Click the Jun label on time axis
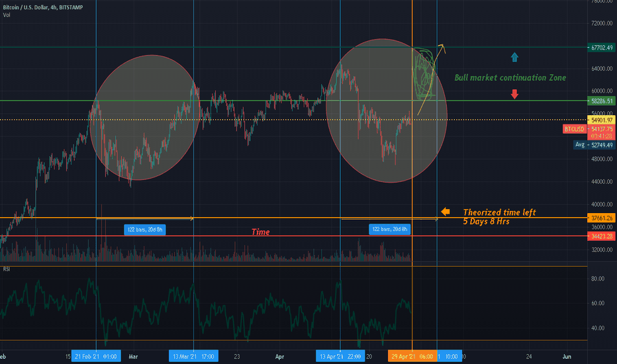The height and width of the screenshot is (364, 617). 567,357
